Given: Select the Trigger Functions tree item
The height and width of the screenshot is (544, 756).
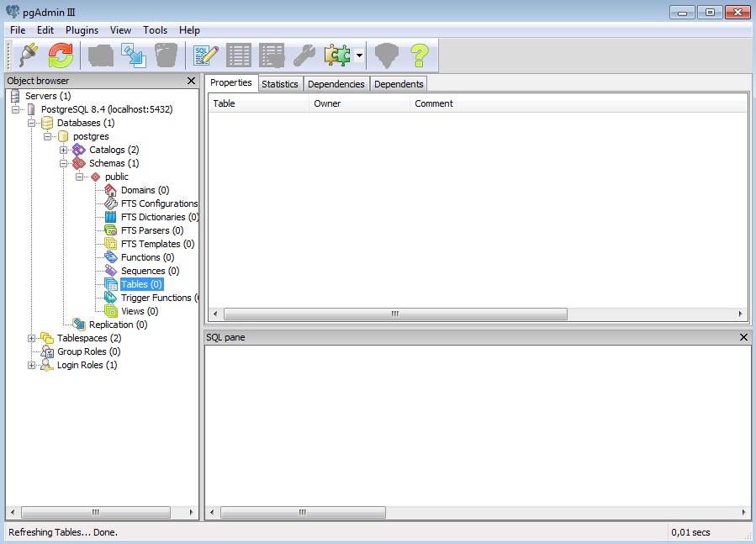Looking at the screenshot, I should pos(159,298).
